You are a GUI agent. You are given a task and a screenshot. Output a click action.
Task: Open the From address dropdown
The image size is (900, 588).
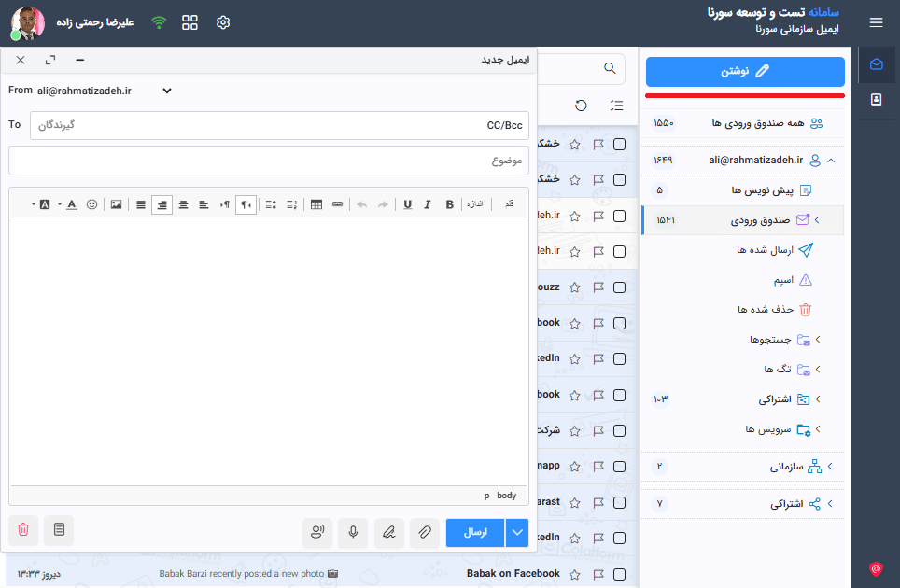tap(167, 91)
